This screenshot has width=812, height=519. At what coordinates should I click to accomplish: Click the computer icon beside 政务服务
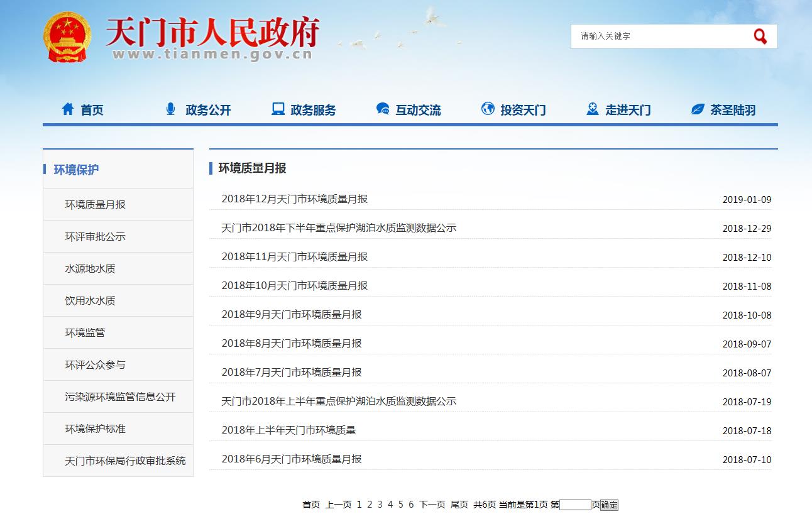click(x=278, y=109)
